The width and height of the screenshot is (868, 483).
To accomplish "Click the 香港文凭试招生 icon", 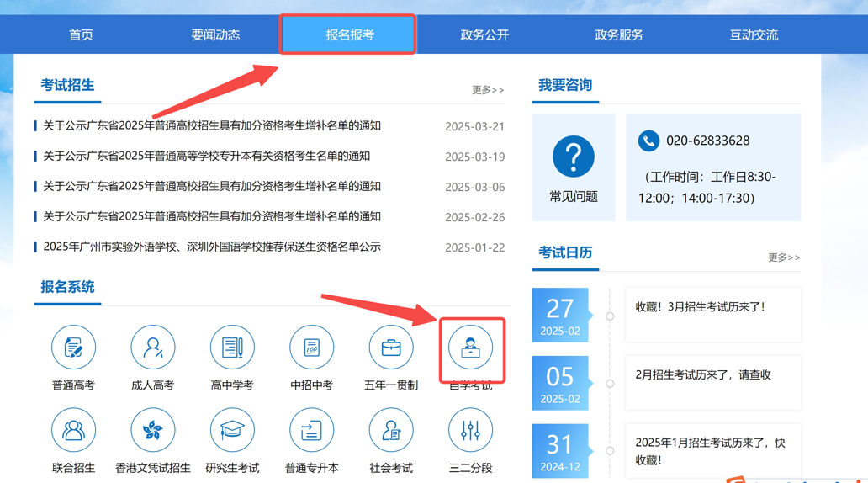I will point(152,431).
